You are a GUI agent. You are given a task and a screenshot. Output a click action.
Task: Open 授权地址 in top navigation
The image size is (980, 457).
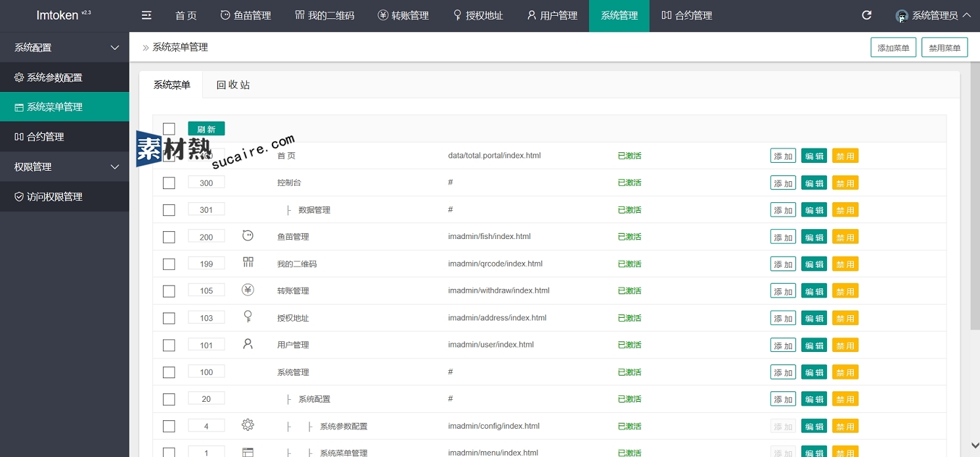[x=478, y=16]
